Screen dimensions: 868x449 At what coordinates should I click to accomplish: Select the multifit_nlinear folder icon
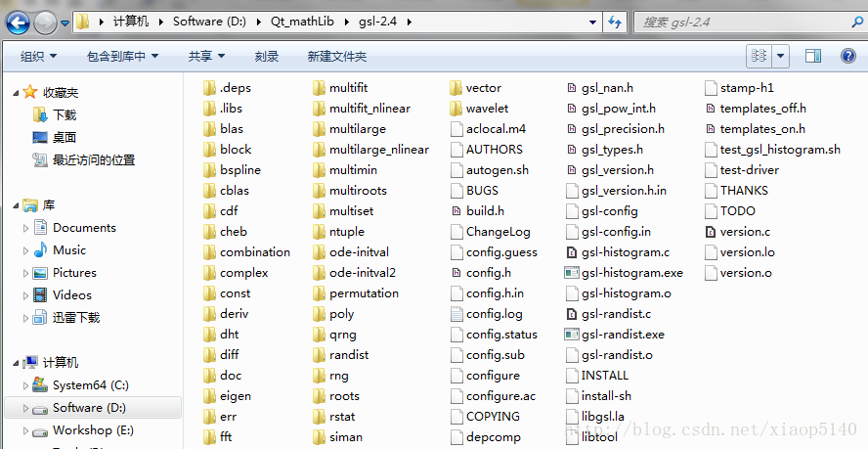[319, 108]
